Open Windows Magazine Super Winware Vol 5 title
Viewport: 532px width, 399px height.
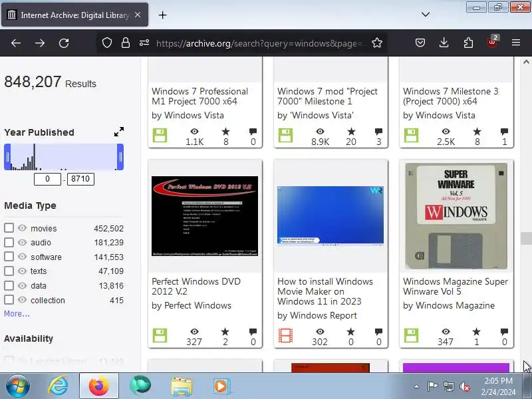click(456, 287)
